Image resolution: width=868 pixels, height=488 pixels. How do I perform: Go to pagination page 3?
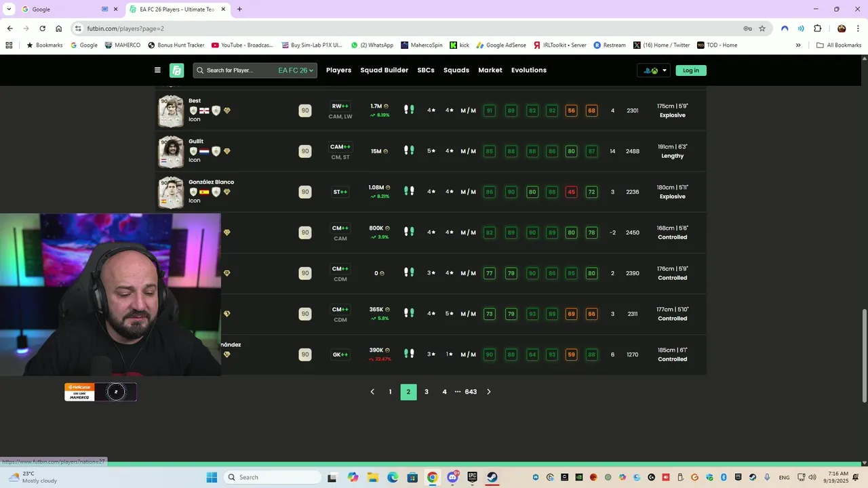click(x=427, y=392)
